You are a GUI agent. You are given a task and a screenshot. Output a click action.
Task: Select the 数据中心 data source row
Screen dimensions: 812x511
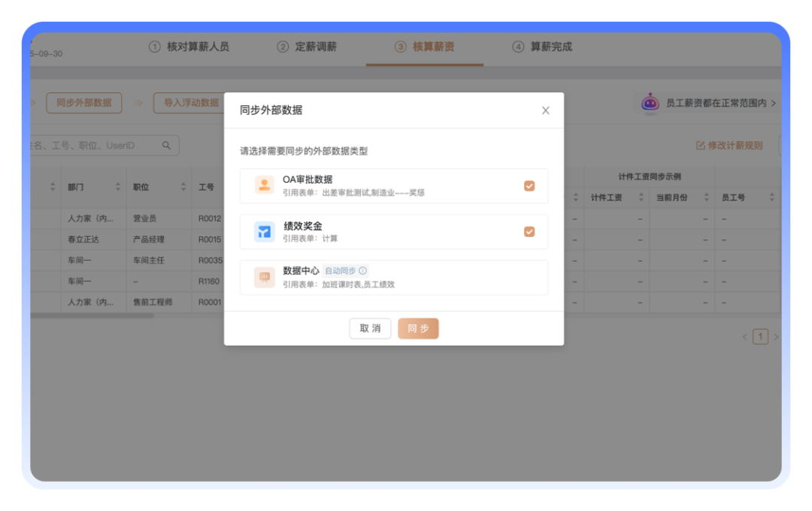[x=393, y=277]
